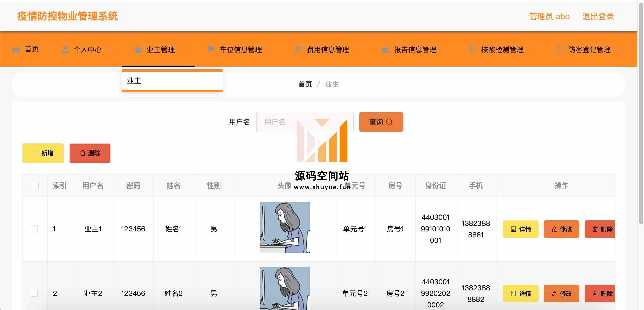Click the 姓名1 cell
The height and width of the screenshot is (310, 644).
coord(173,229)
